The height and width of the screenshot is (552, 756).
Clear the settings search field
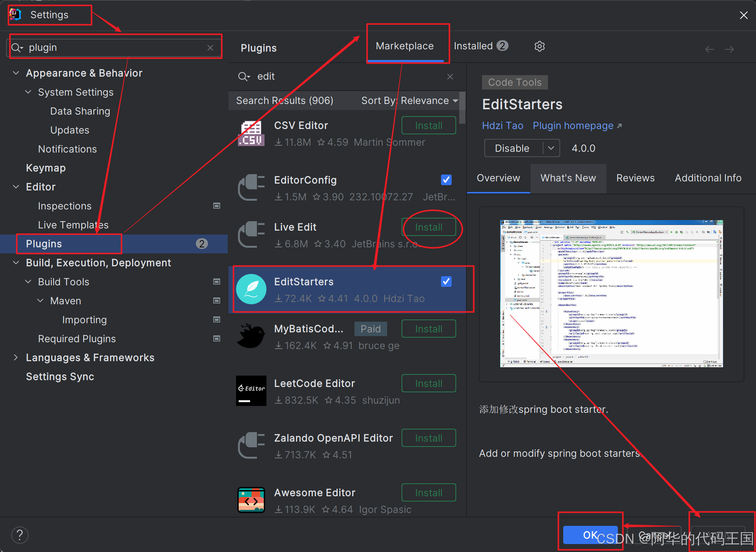pyautogui.click(x=210, y=48)
